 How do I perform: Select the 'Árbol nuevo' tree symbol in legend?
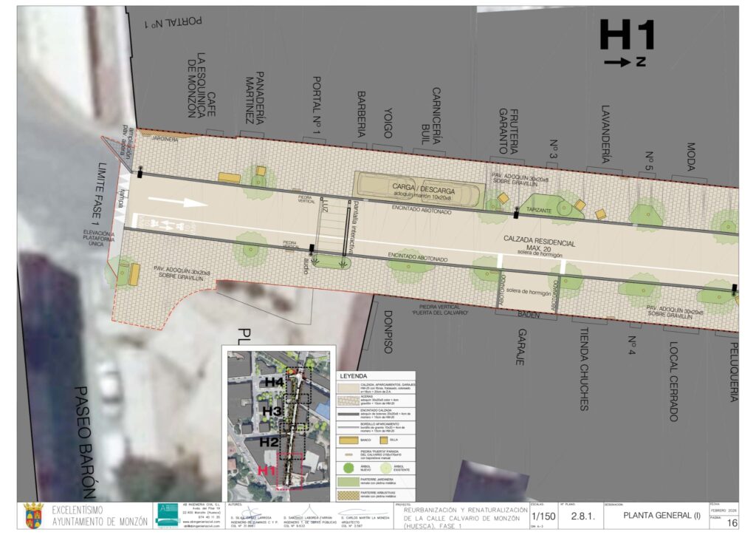[347, 468]
